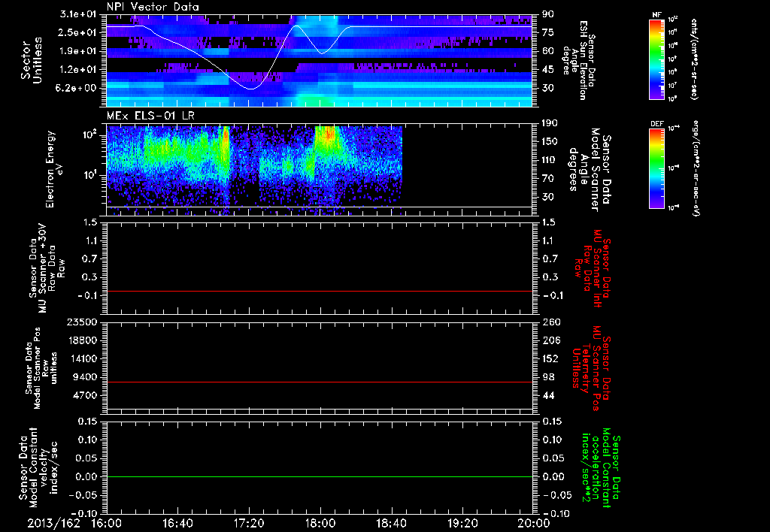Click the 2013/162 date label
The width and height of the screenshot is (770, 532).
53,523
